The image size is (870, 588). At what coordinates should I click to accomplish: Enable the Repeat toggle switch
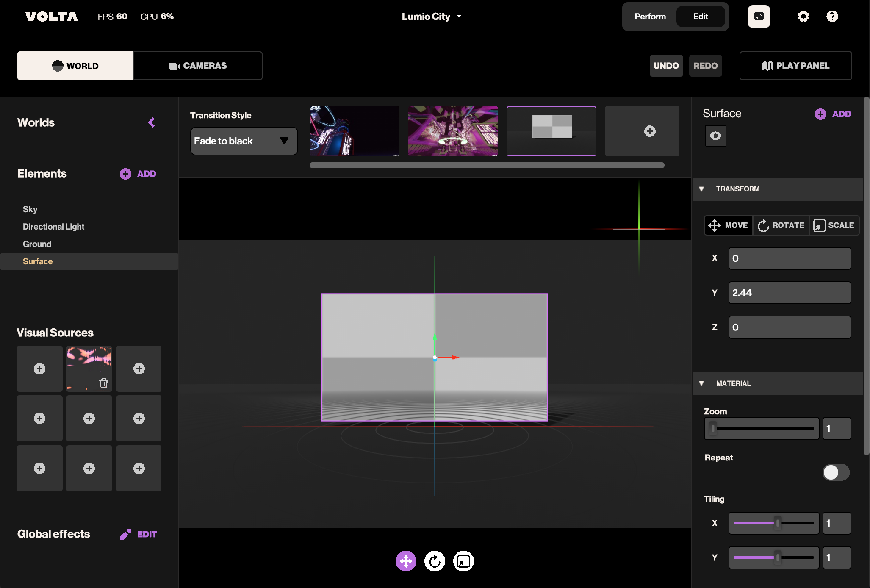(835, 472)
